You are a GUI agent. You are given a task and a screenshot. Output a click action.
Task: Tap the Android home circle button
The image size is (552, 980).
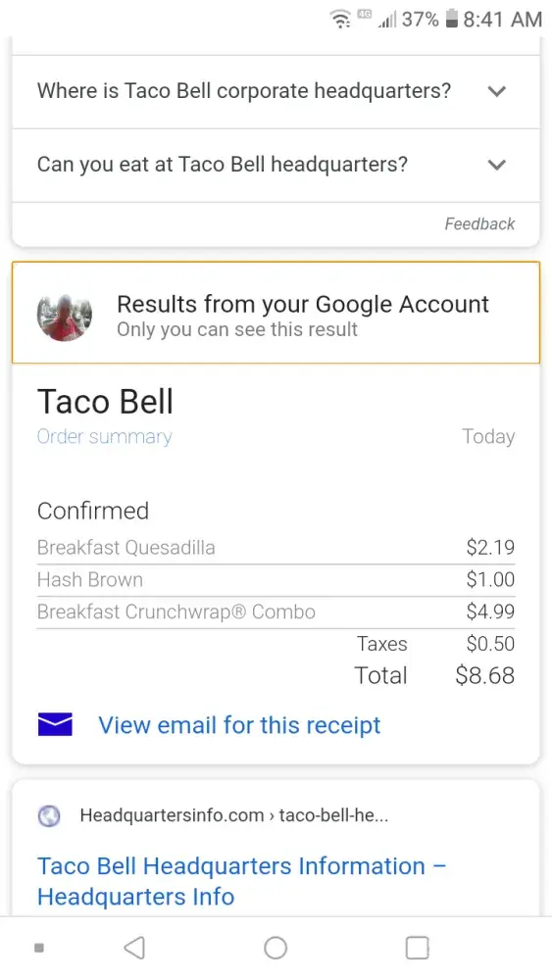click(276, 948)
